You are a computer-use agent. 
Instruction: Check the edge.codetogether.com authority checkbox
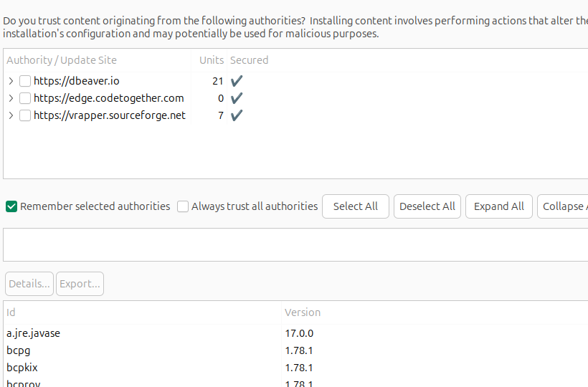[x=25, y=98]
